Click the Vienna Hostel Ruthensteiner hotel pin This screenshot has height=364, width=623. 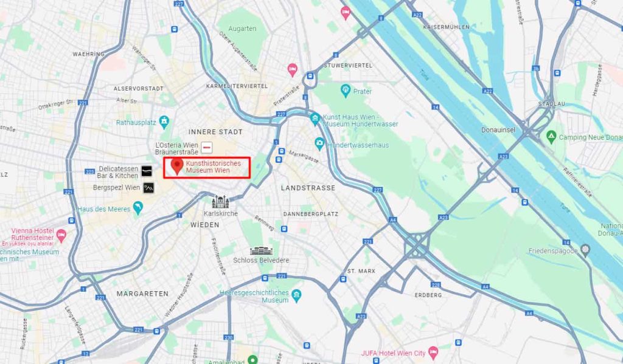tap(61, 235)
